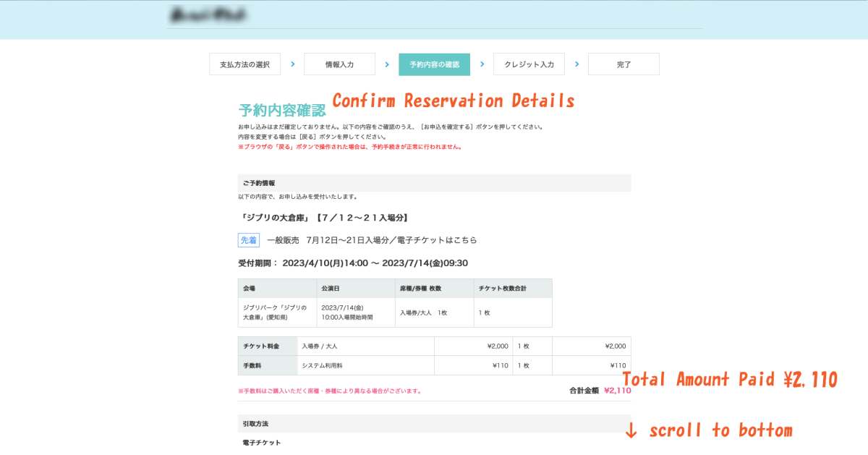868x455 pixels.
Task: Click the blue 先着 badge
Action: [248, 240]
